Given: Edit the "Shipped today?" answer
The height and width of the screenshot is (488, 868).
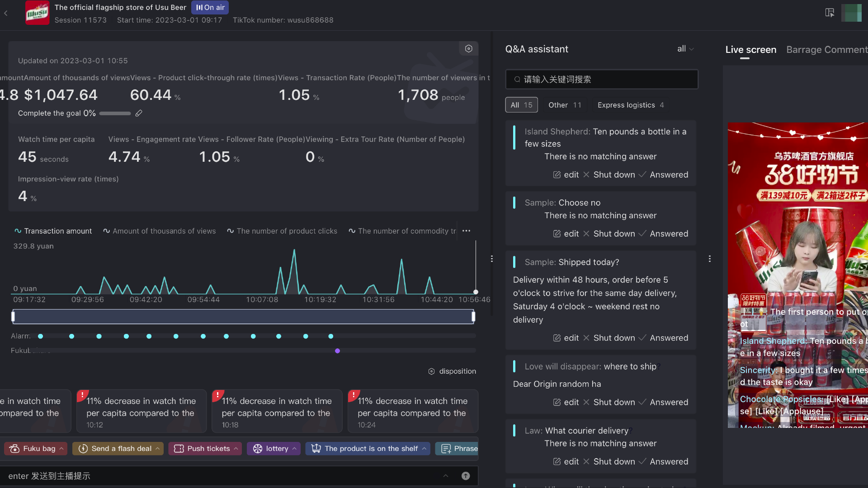Looking at the screenshot, I should pos(566,338).
